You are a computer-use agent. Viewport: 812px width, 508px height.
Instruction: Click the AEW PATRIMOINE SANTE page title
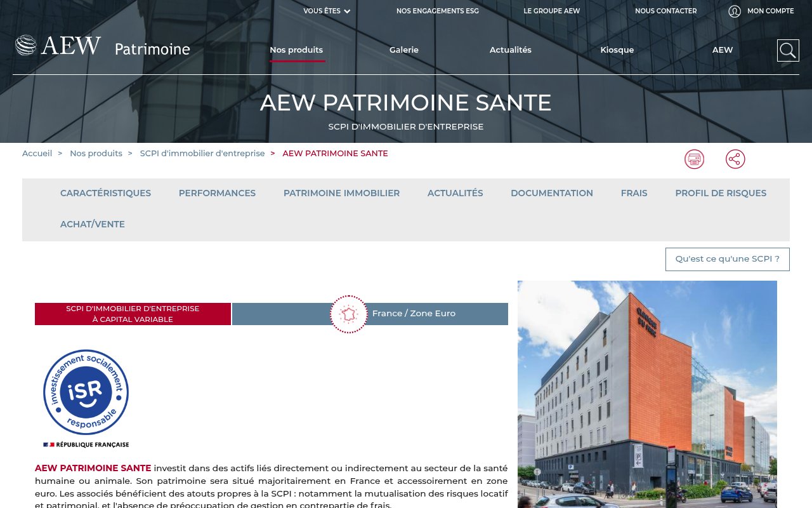pyautogui.click(x=406, y=103)
